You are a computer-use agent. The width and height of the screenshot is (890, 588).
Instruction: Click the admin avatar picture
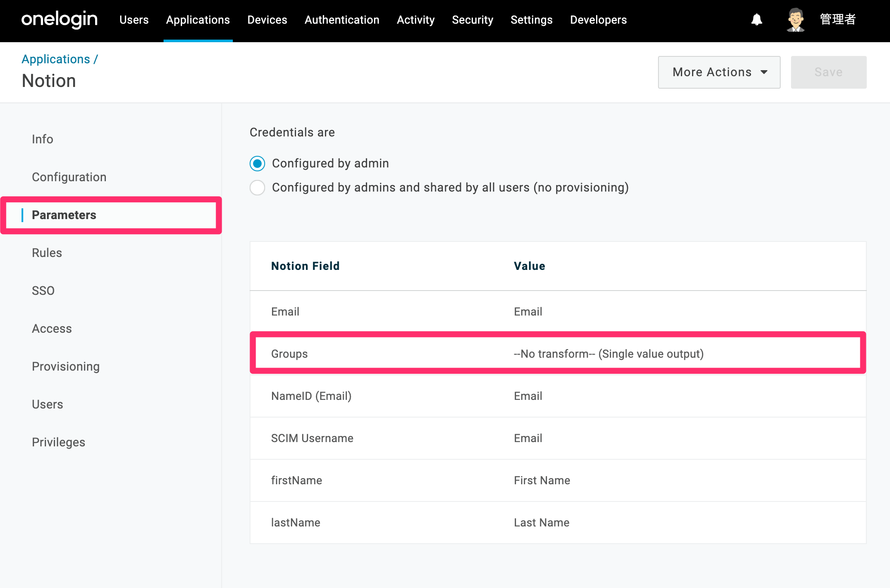(796, 20)
